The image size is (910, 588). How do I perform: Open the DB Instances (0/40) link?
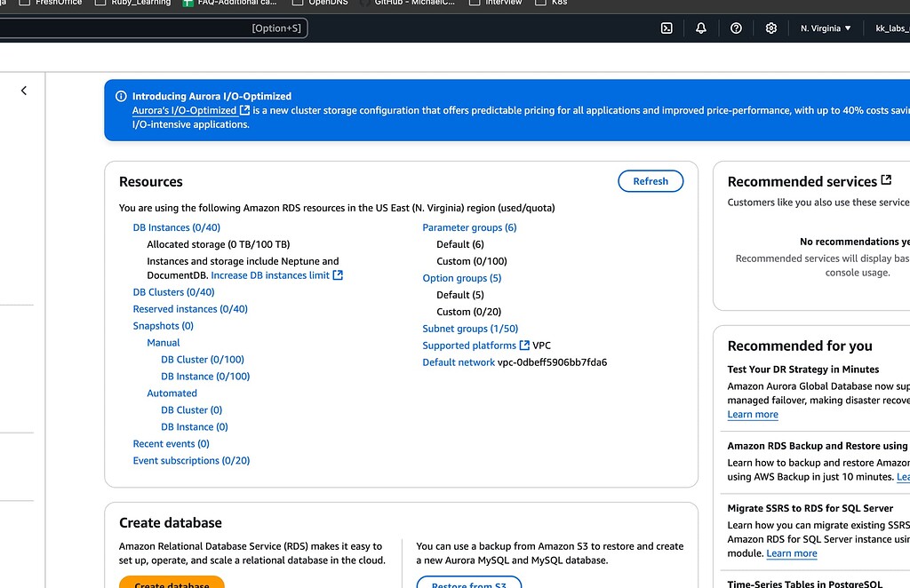tap(177, 227)
